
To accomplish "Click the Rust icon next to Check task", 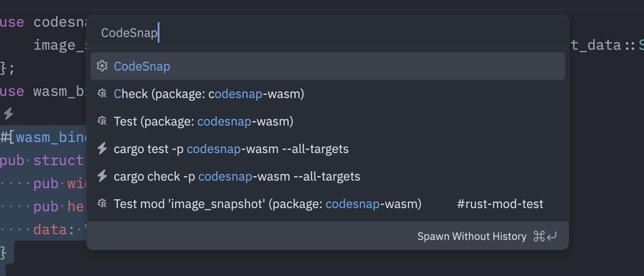I will [102, 94].
